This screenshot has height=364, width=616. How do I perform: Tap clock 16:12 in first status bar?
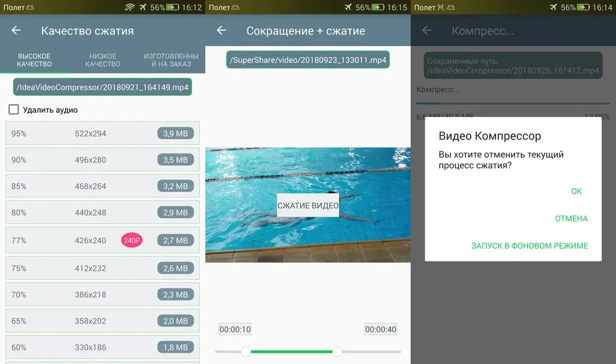192,7
